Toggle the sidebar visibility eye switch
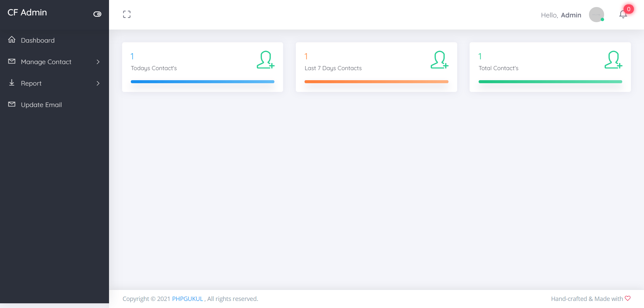The width and height of the screenshot is (644, 308). coord(97,14)
